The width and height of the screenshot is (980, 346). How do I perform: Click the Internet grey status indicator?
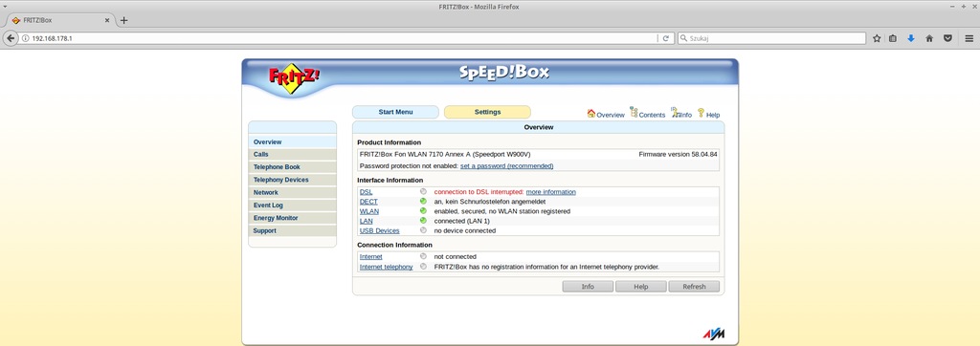[423, 256]
